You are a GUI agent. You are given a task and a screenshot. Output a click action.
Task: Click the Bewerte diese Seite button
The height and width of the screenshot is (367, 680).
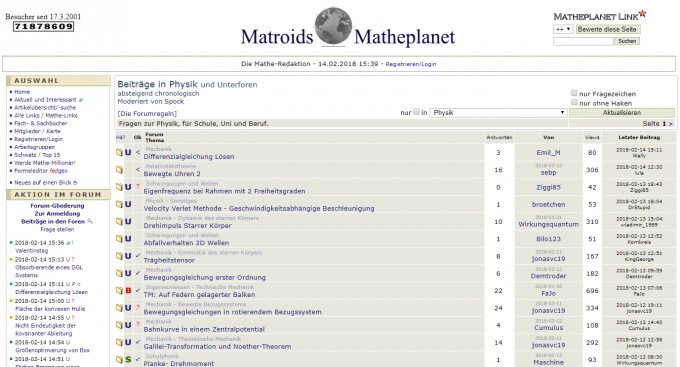(x=607, y=29)
